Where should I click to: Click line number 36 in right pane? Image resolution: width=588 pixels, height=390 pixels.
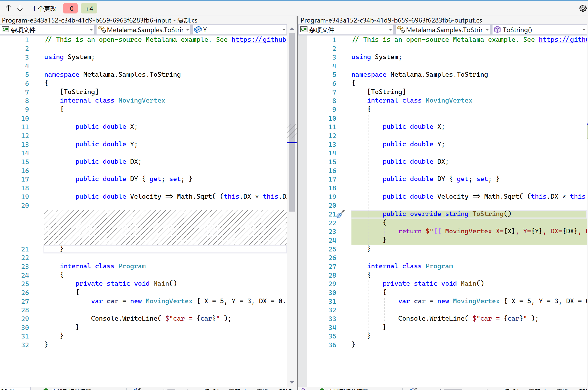[332, 345]
